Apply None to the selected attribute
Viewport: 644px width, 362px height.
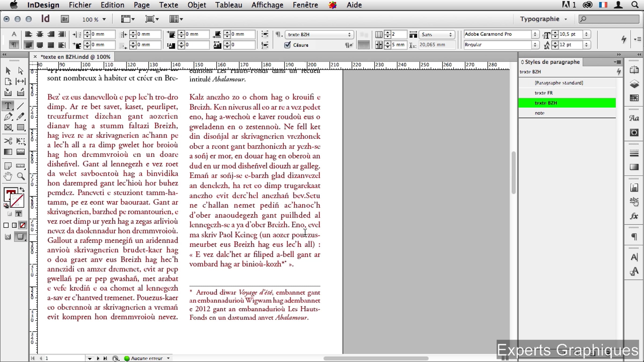(x=23, y=226)
